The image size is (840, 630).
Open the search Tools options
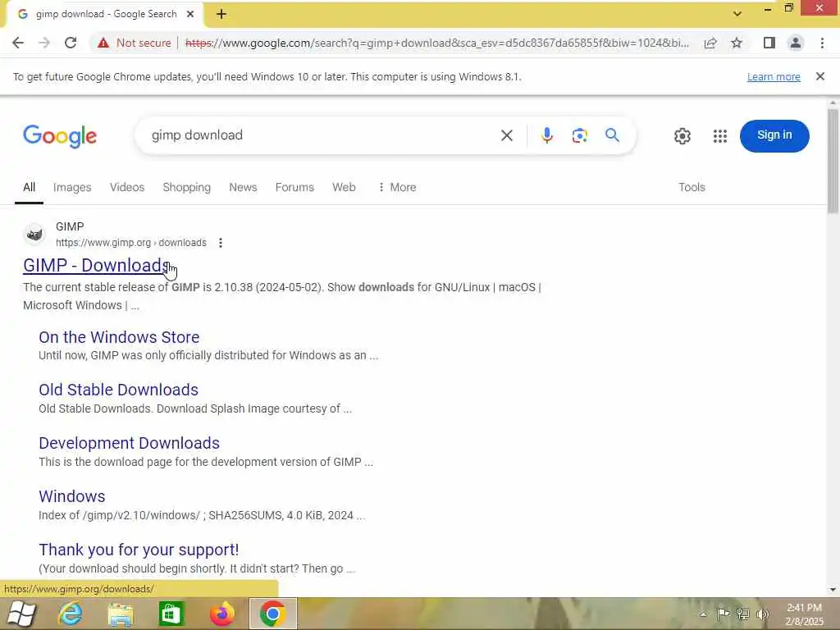692,188
